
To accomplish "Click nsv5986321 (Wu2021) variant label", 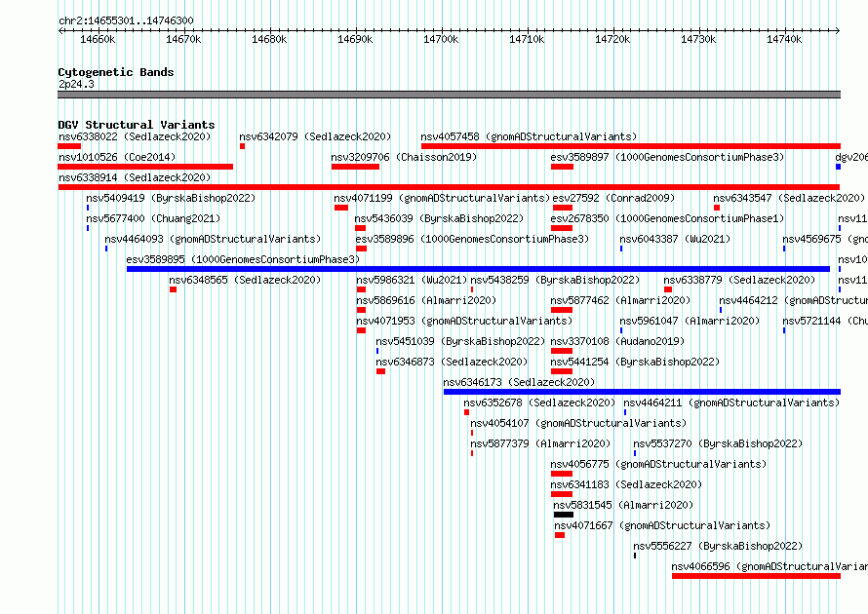I will (412, 280).
